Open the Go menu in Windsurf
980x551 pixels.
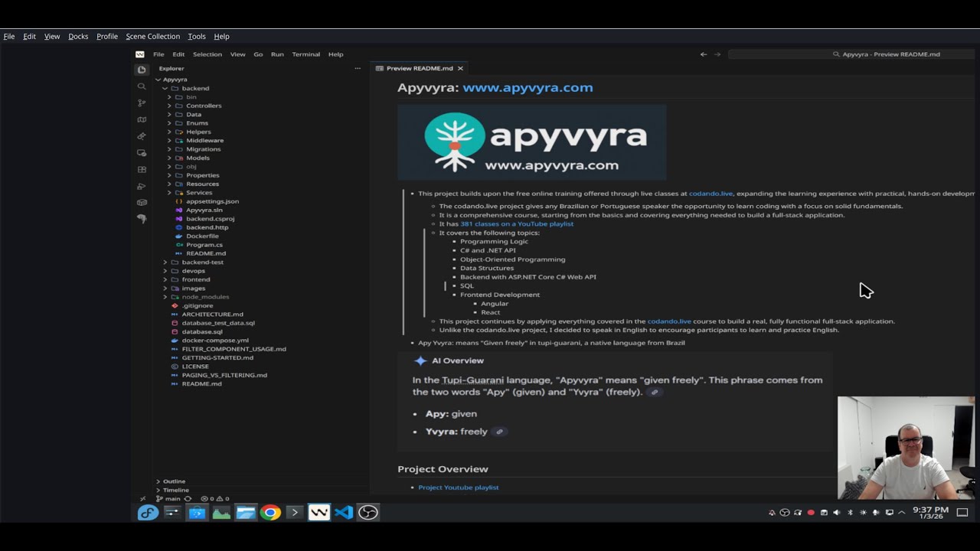(258, 54)
